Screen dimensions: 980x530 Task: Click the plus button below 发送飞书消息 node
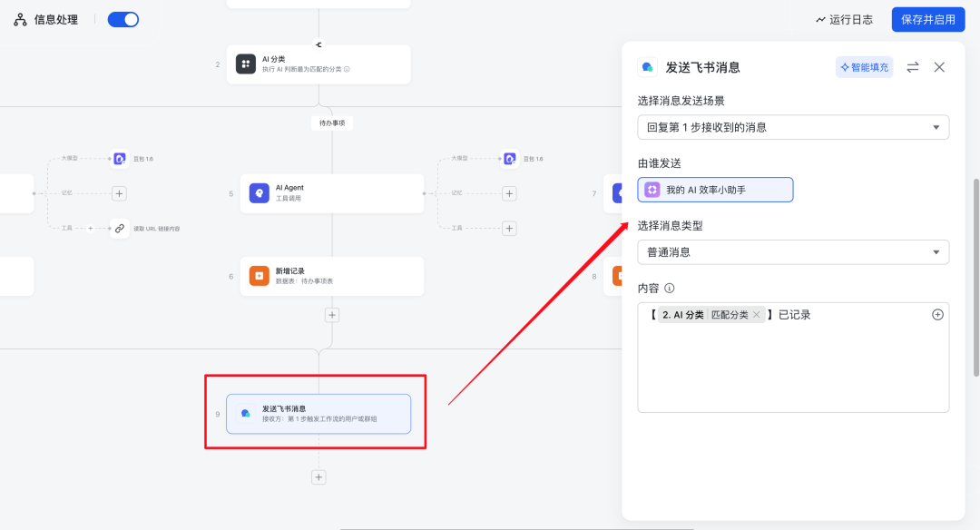point(318,476)
